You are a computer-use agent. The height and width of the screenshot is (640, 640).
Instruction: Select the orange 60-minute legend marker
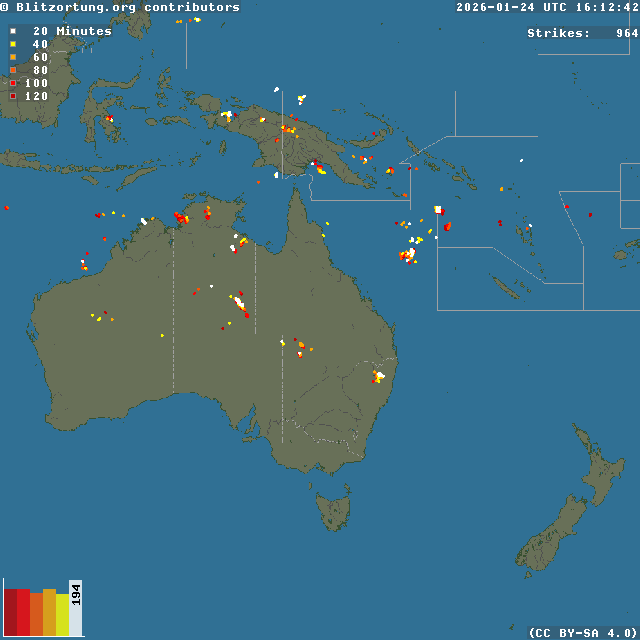click(x=13, y=57)
